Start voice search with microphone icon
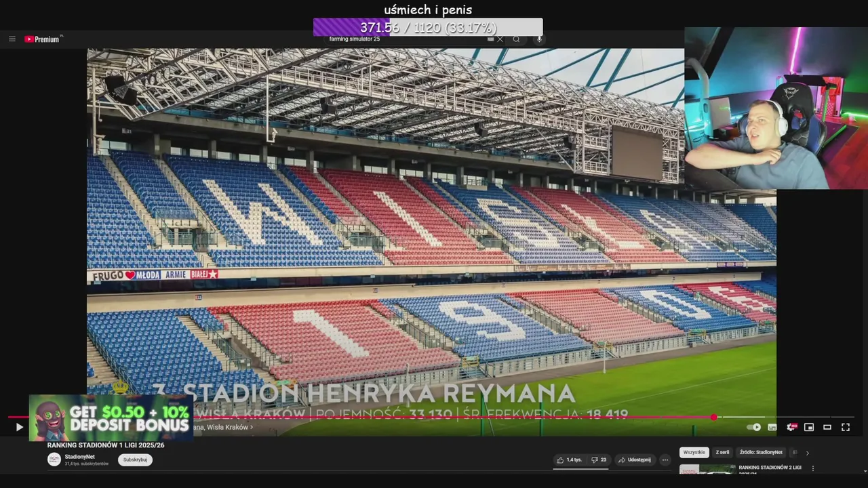Image resolution: width=868 pixels, height=488 pixels. click(540, 39)
